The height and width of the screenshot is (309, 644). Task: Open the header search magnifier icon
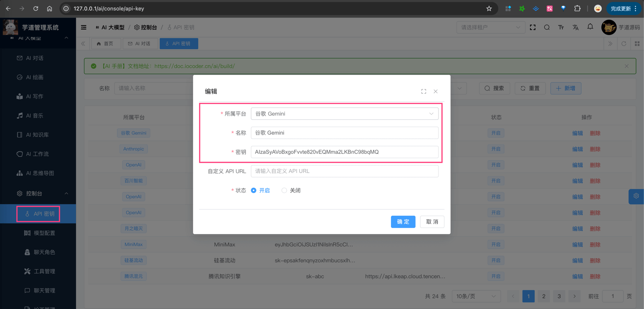[547, 27]
